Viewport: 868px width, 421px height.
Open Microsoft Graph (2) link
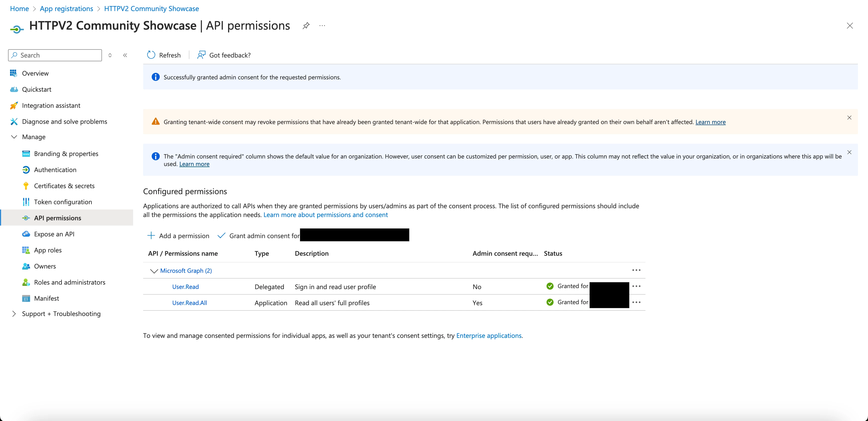coord(186,271)
